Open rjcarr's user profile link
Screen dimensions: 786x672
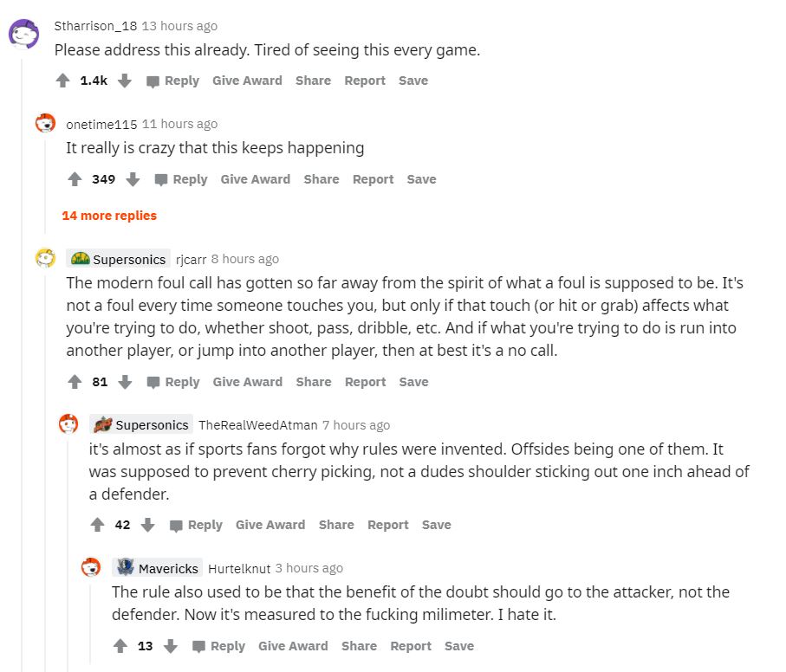pos(190,259)
